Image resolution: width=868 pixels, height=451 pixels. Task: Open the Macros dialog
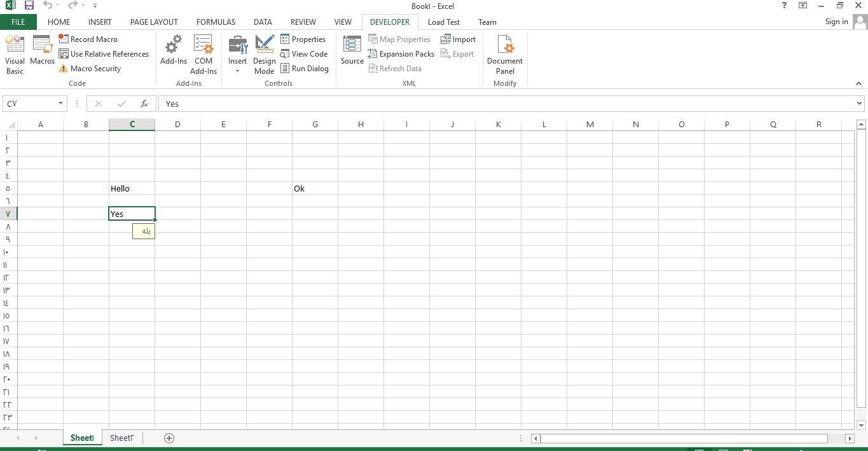pyautogui.click(x=43, y=51)
